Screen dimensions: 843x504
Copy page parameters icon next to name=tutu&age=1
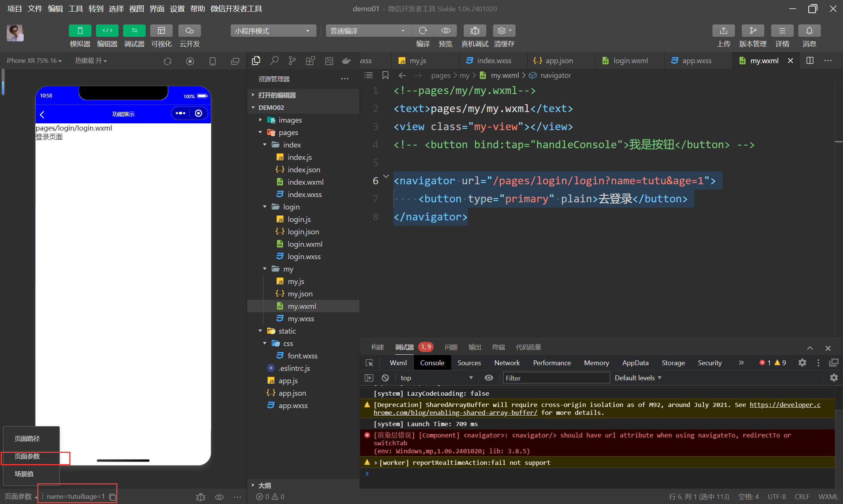click(112, 497)
